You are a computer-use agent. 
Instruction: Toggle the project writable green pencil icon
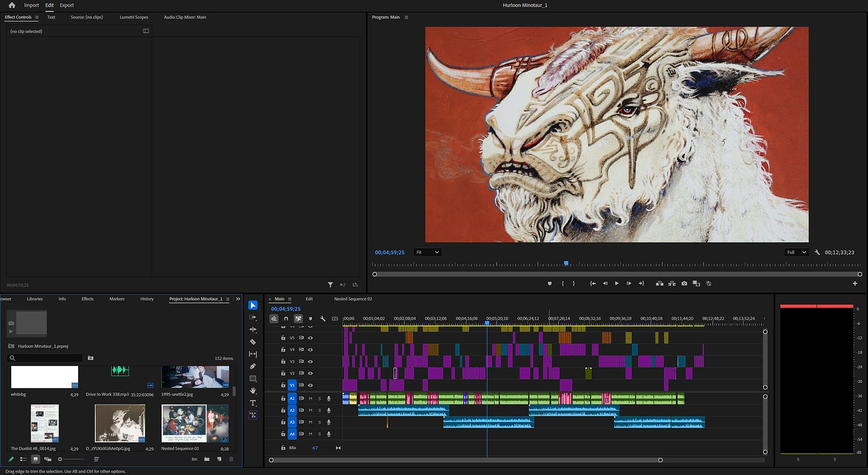tap(11, 459)
